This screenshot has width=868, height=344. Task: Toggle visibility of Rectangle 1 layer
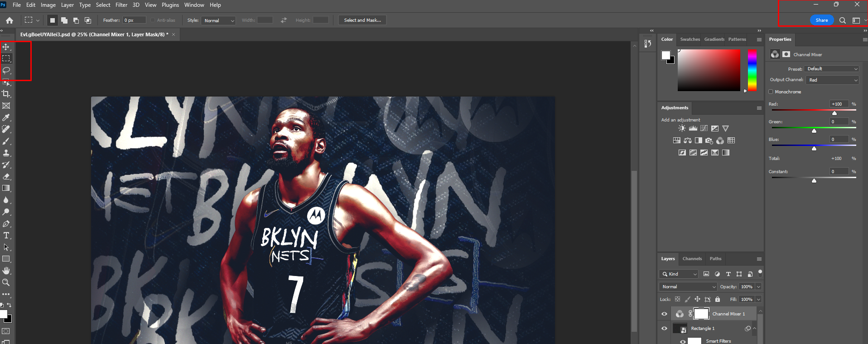pyautogui.click(x=664, y=329)
